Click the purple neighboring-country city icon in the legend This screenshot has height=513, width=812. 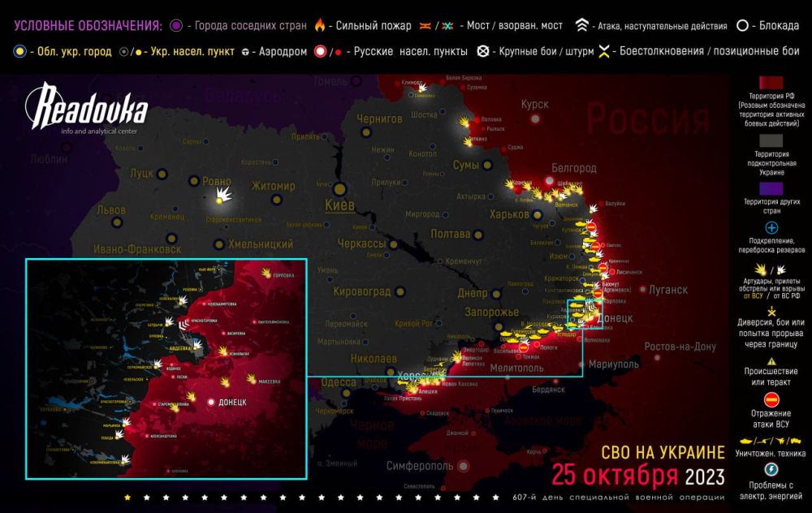tap(175, 25)
